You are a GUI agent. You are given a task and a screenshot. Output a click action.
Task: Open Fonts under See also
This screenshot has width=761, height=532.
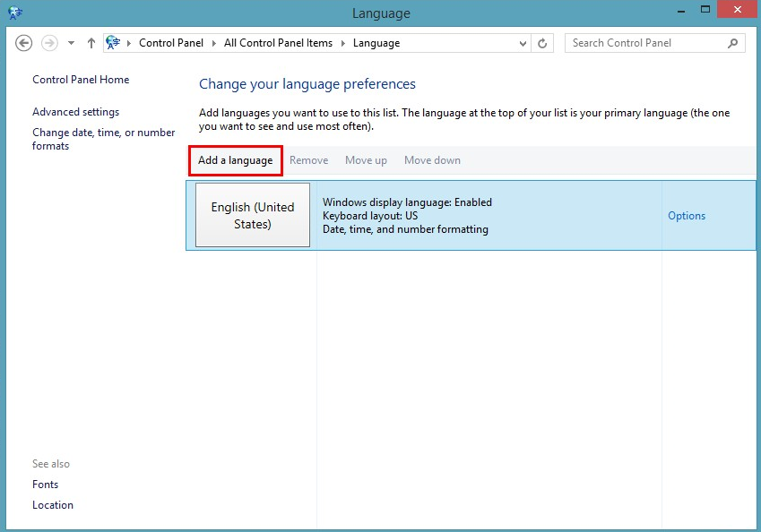coord(45,485)
